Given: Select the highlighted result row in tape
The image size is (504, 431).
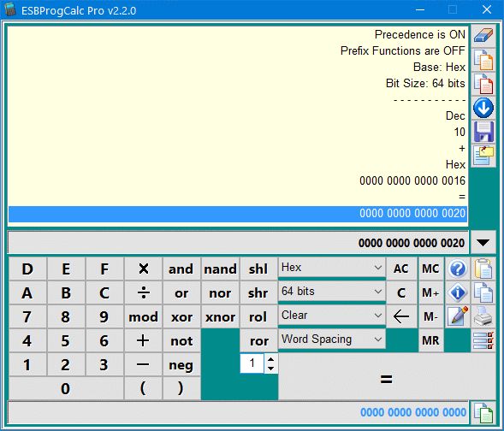Looking at the screenshot, I should coord(238,214).
